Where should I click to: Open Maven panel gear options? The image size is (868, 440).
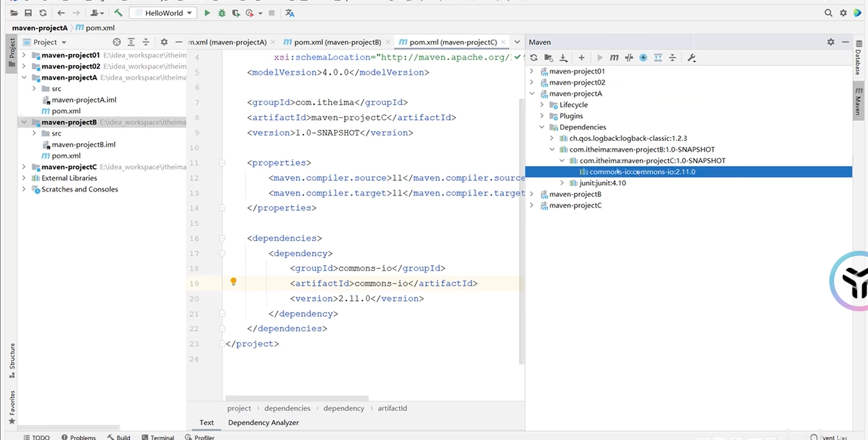[x=830, y=42]
